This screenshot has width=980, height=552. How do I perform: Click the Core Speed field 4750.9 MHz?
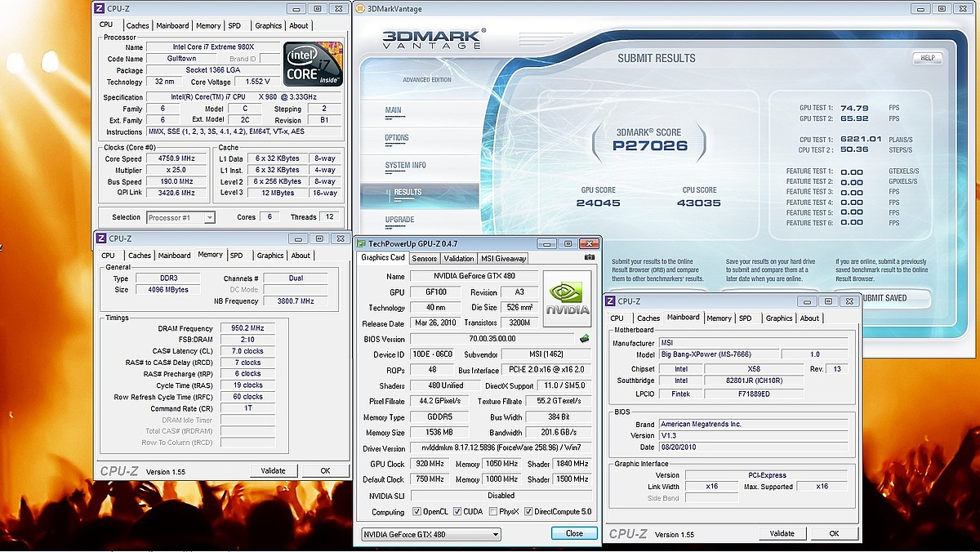tap(178, 159)
